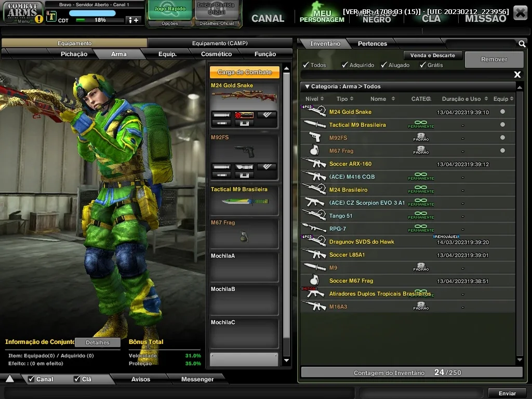Open the Cosmético tab

pos(216,54)
